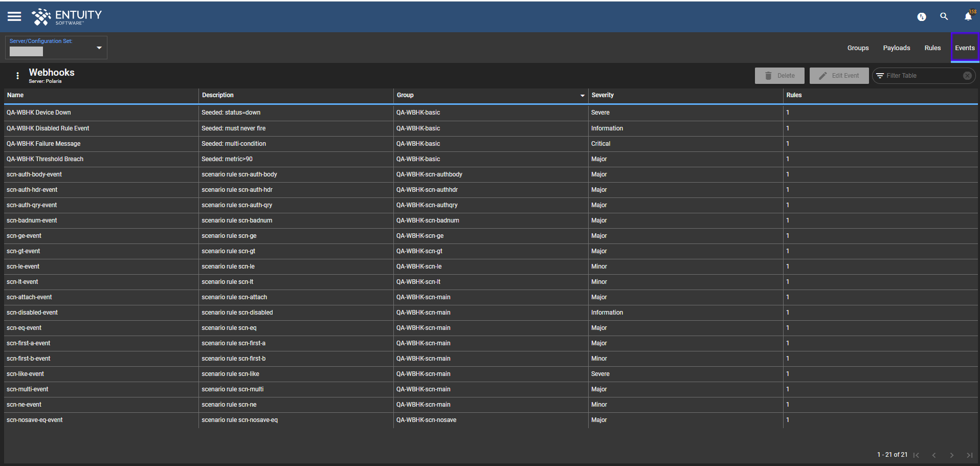The image size is (980, 466).
Task: Clear the Filter Table field
Action: tap(967, 76)
